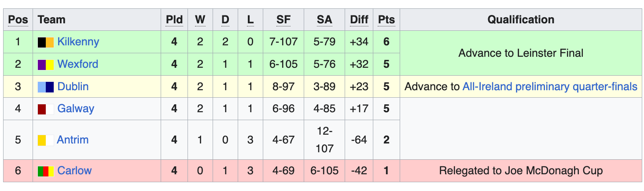Click the Wexford purple and yellow flag icon
This screenshot has width=644, height=191.
coord(46,65)
